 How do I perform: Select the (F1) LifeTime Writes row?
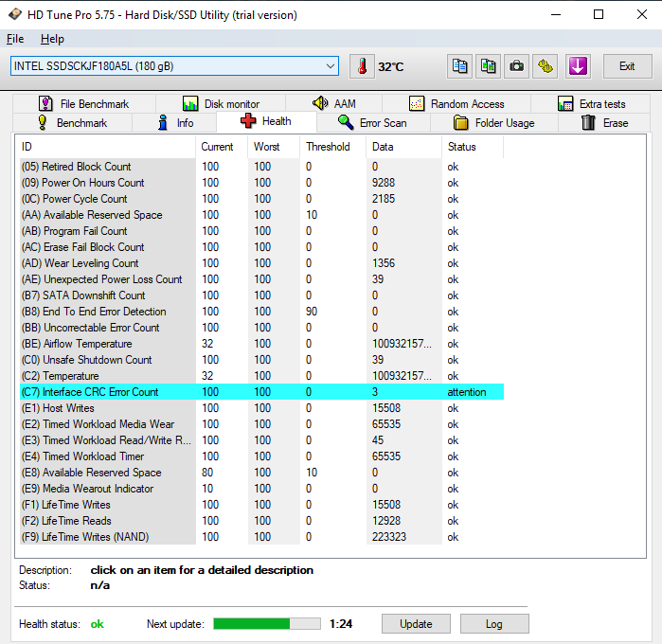[x=261, y=504]
